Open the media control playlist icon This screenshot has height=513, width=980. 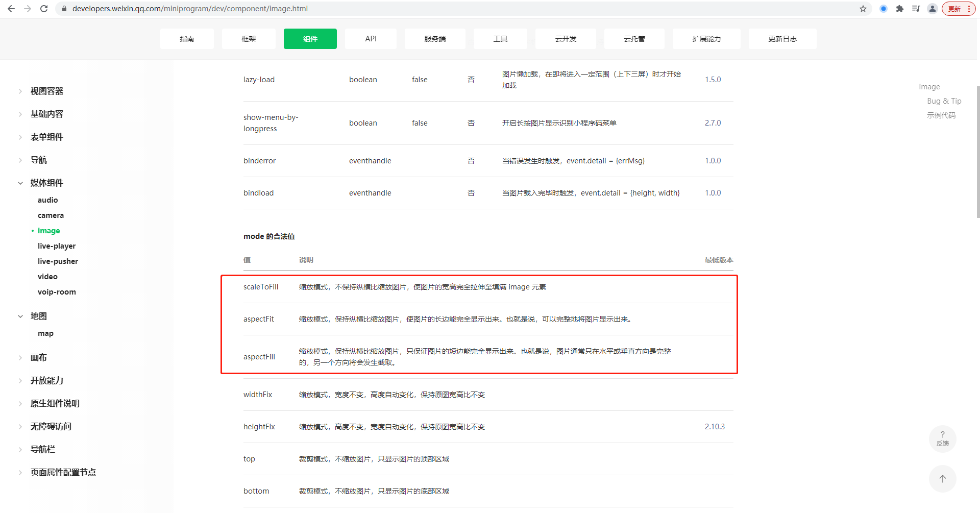[916, 9]
